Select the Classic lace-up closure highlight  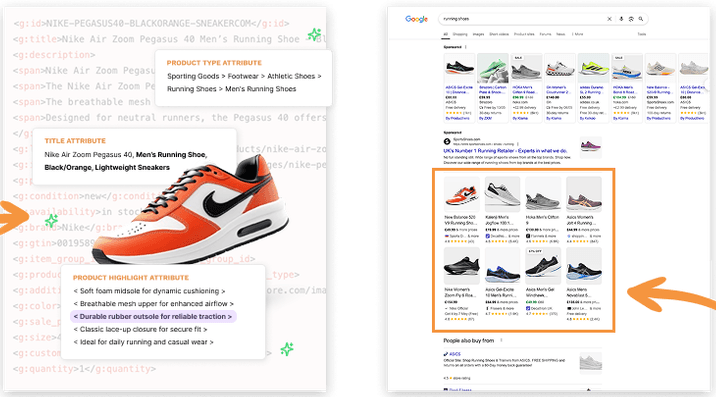click(x=140, y=329)
